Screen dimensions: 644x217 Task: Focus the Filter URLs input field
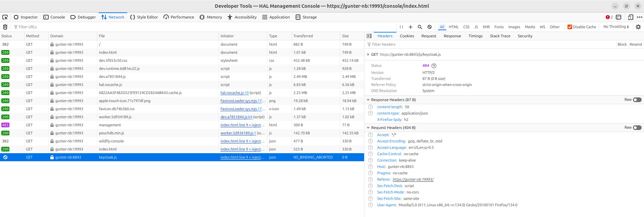[203, 27]
